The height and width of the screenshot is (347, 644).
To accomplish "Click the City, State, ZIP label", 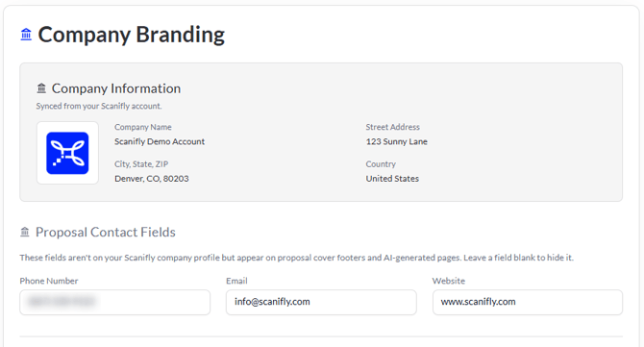I will pyautogui.click(x=141, y=163).
